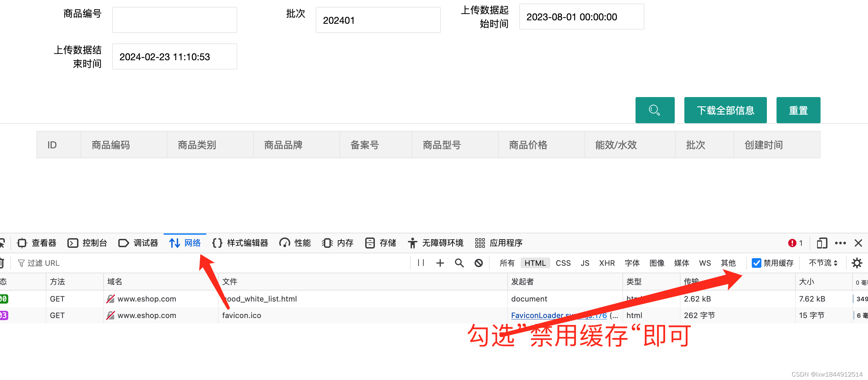Open the 上传数据起始时间 date picker
868x380 pixels.
tap(581, 17)
